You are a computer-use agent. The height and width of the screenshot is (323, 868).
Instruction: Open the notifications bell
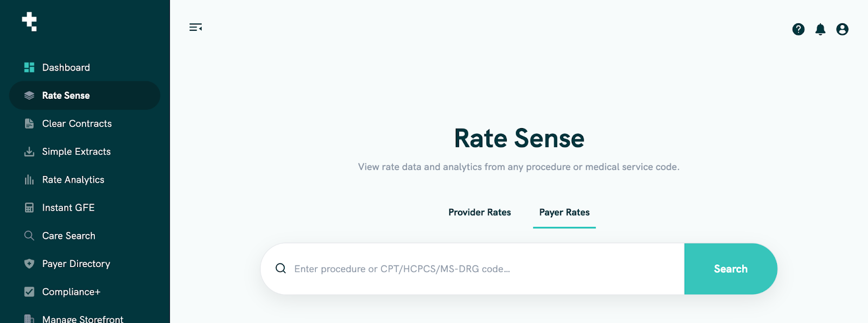820,29
